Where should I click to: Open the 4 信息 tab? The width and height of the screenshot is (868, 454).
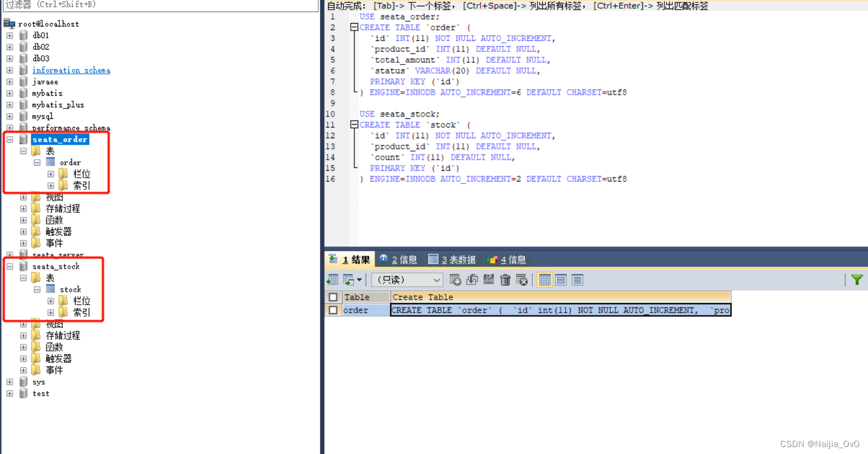(507, 260)
